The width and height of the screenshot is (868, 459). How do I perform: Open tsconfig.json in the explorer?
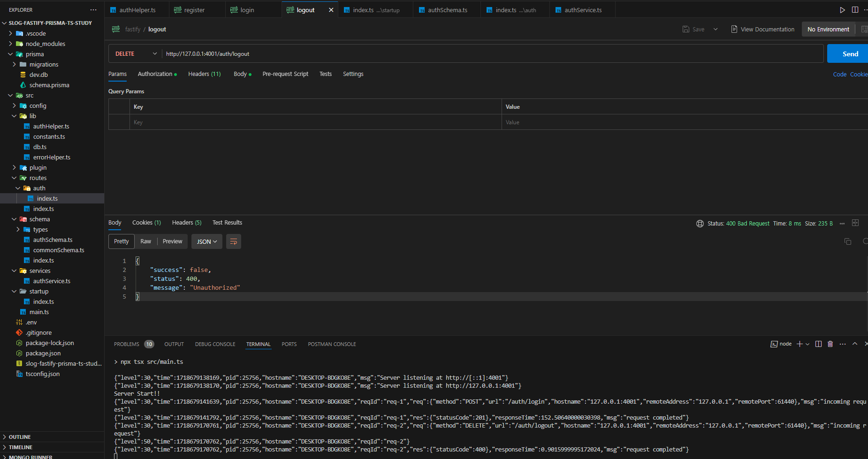43,374
